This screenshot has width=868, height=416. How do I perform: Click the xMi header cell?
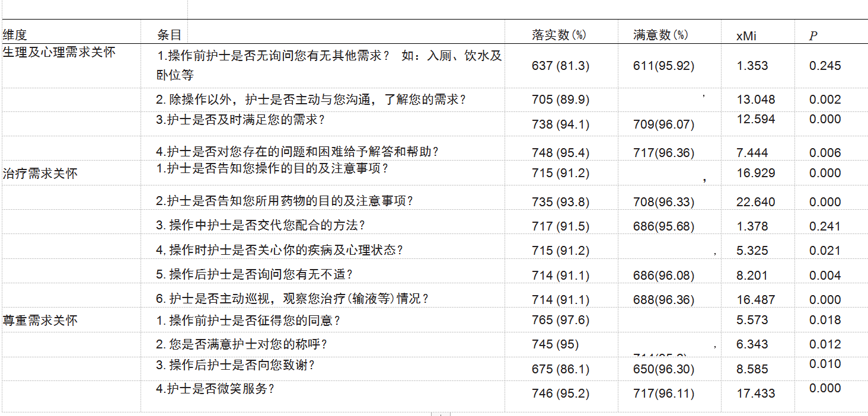(x=746, y=36)
